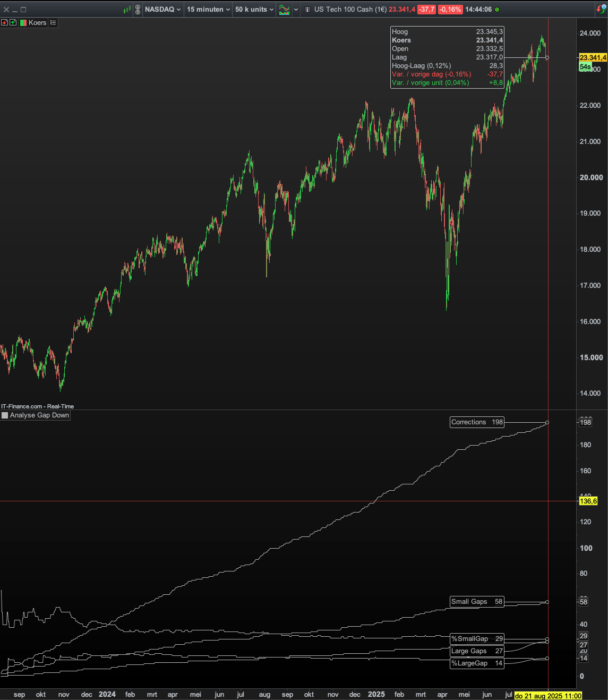Click the window maximize square button
This screenshot has height=700, width=608.
(23, 10)
